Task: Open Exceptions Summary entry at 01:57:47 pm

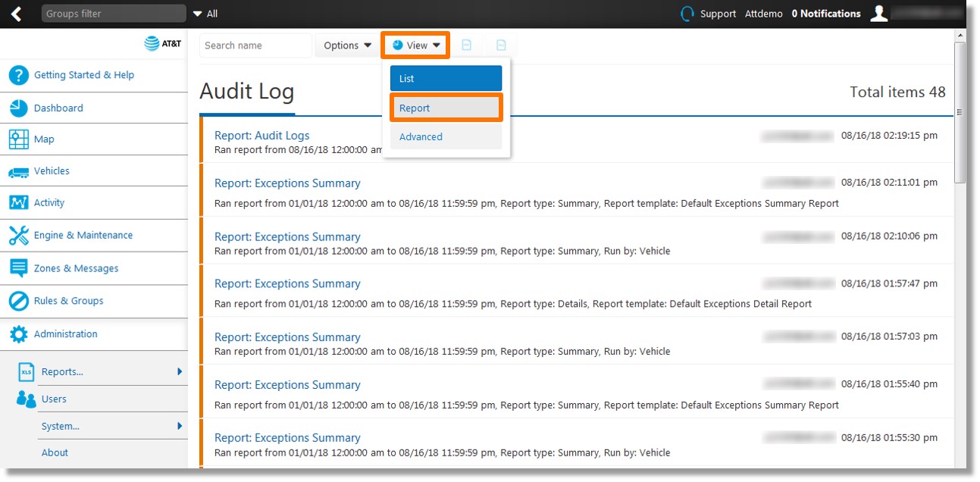Action: coord(287,284)
